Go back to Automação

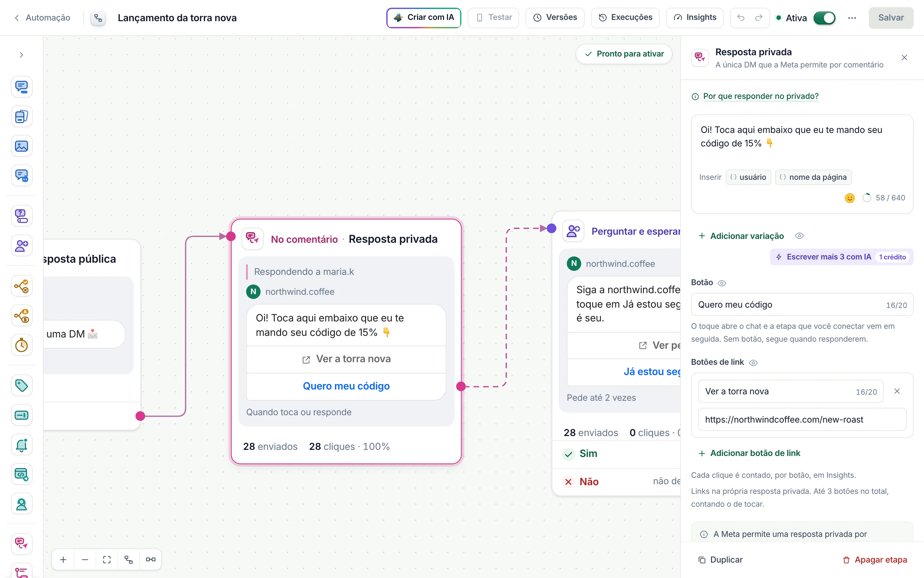pos(42,18)
